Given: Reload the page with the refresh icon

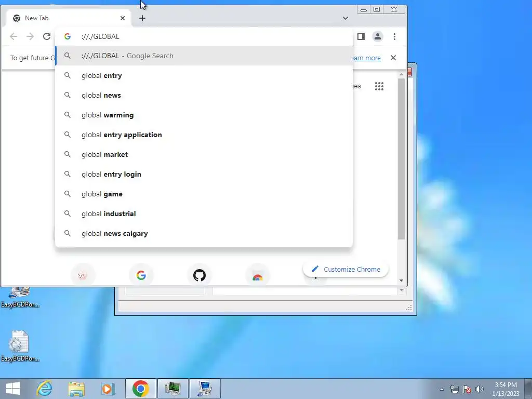Looking at the screenshot, I should 47,36.
